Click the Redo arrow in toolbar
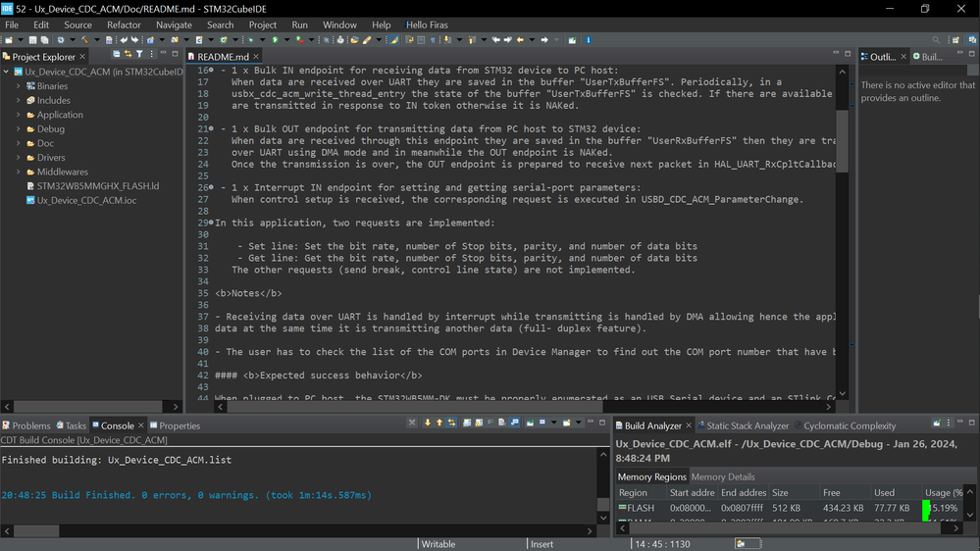The width and height of the screenshot is (980, 551). click(134, 40)
